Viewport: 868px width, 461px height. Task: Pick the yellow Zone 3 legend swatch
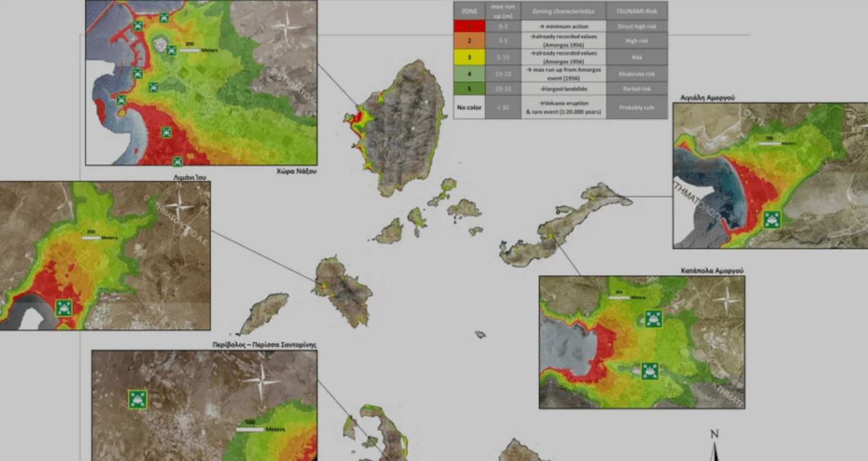[x=469, y=58]
